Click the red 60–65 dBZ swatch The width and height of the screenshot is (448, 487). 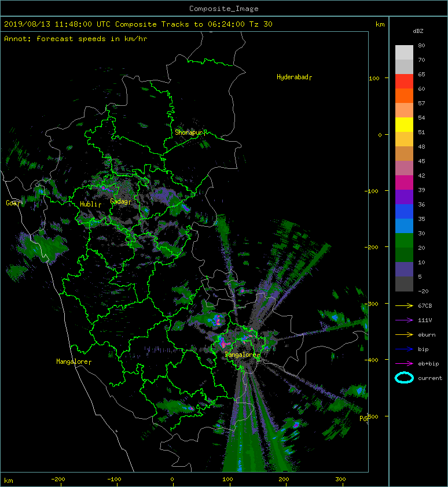click(x=404, y=82)
